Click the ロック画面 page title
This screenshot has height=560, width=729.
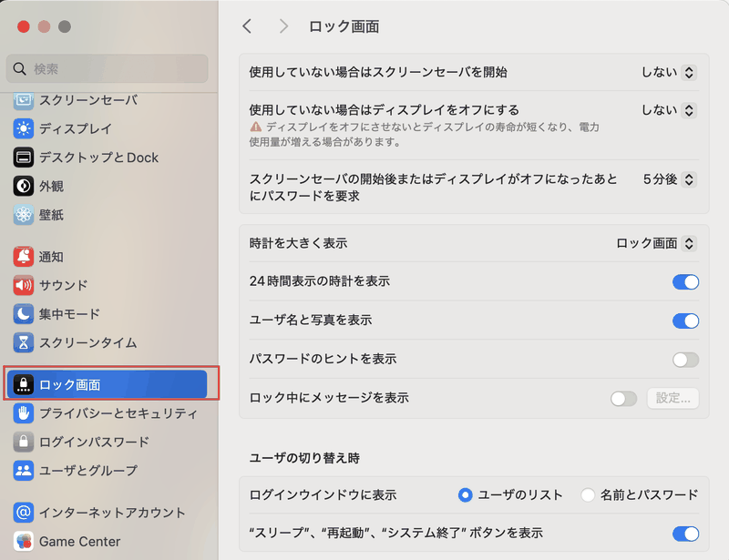point(344,26)
